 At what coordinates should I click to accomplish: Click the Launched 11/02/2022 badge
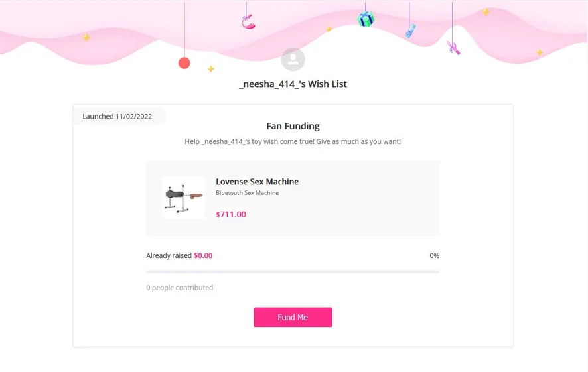pos(117,117)
